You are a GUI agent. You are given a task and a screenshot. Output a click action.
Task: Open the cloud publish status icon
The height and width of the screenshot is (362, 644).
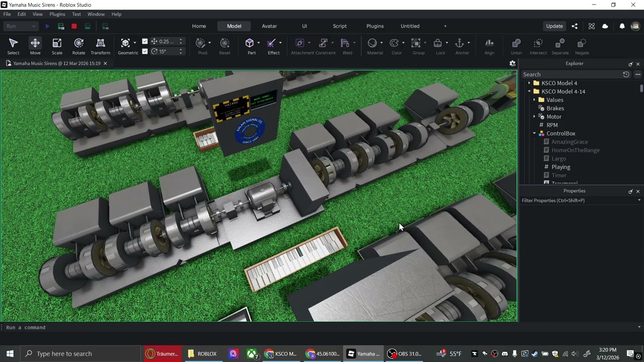[605, 26]
